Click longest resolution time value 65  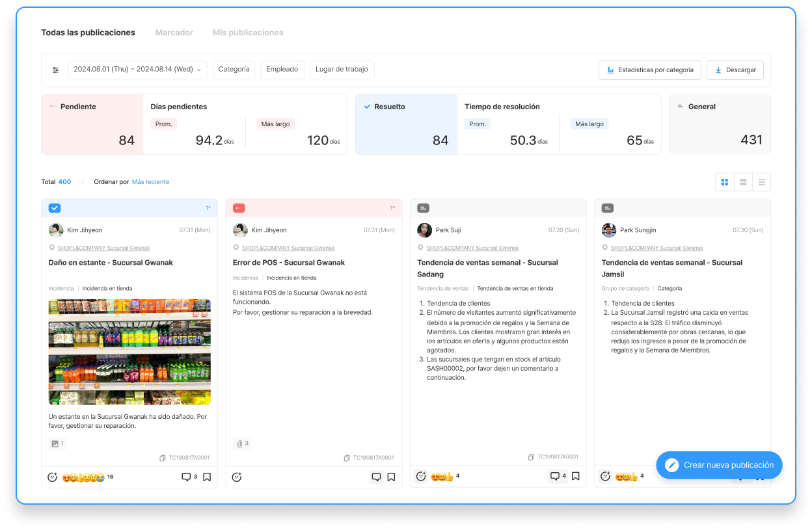(634, 140)
